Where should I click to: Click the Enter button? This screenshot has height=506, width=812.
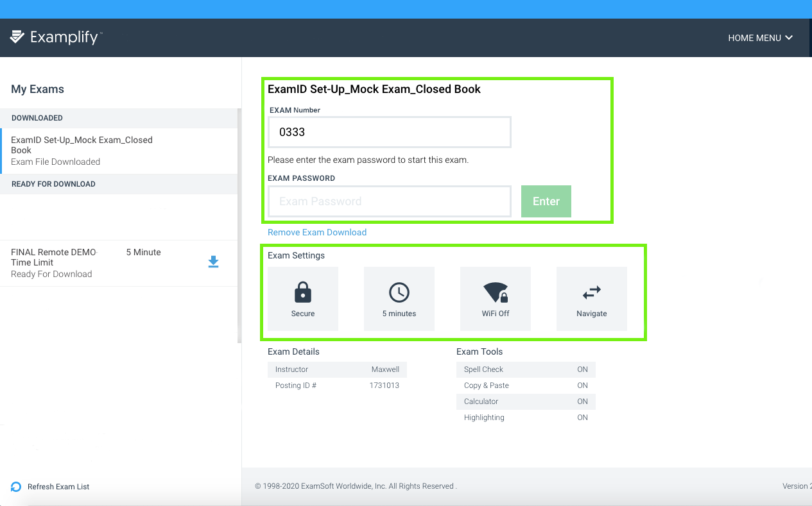[546, 201]
